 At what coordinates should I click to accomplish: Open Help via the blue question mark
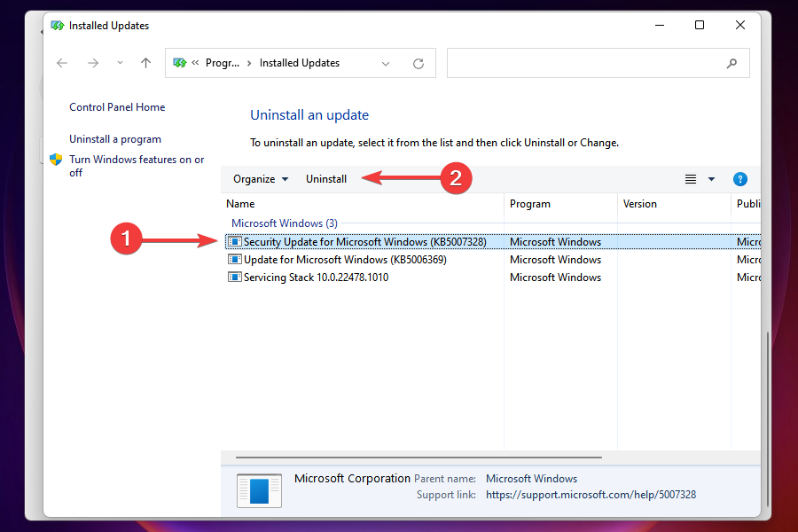[x=740, y=178]
